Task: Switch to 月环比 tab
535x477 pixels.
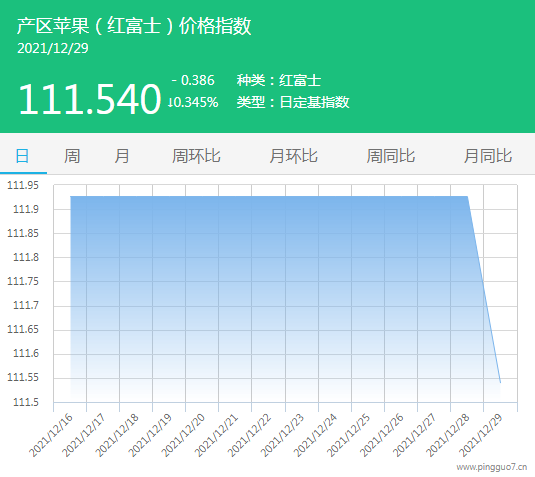Action: pos(293,156)
